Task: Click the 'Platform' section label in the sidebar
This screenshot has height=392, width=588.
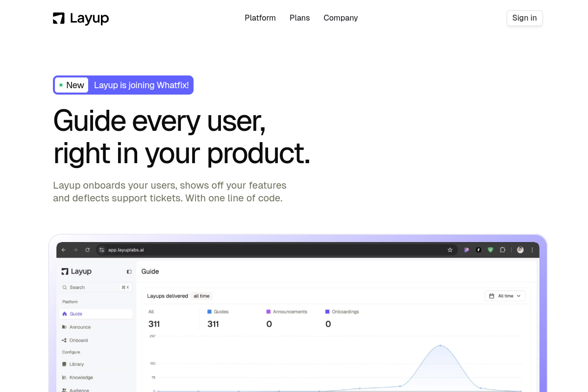Action: click(70, 302)
